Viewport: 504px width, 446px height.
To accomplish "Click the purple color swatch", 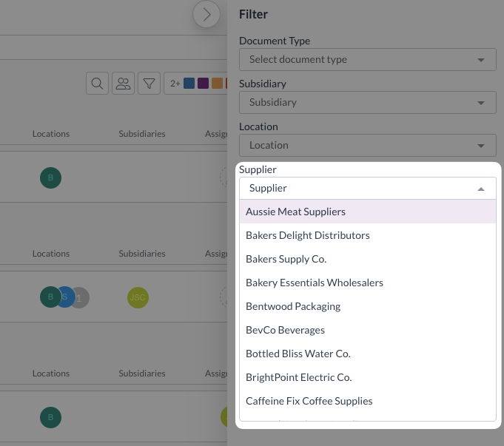I will click(x=203, y=84).
